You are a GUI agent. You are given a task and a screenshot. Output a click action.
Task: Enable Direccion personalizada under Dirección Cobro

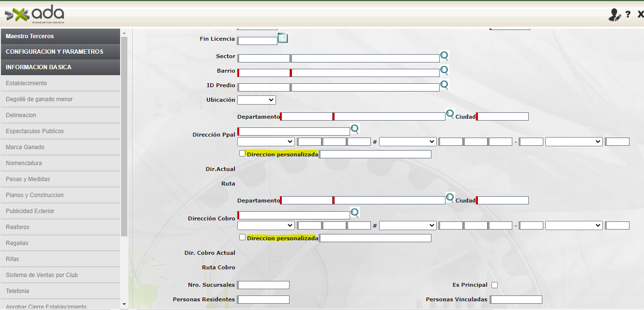[243, 237]
